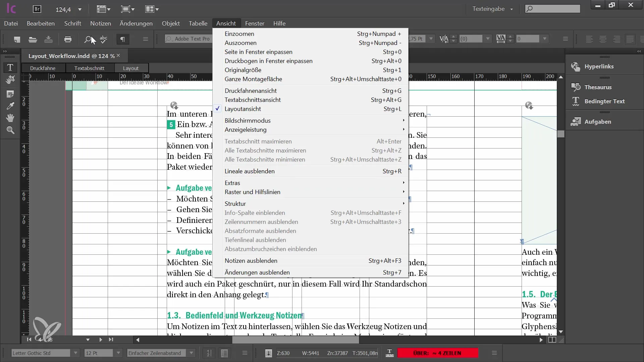Click Seite in Fenster einpassen option
This screenshot has width=644, height=362.
(x=259, y=52)
